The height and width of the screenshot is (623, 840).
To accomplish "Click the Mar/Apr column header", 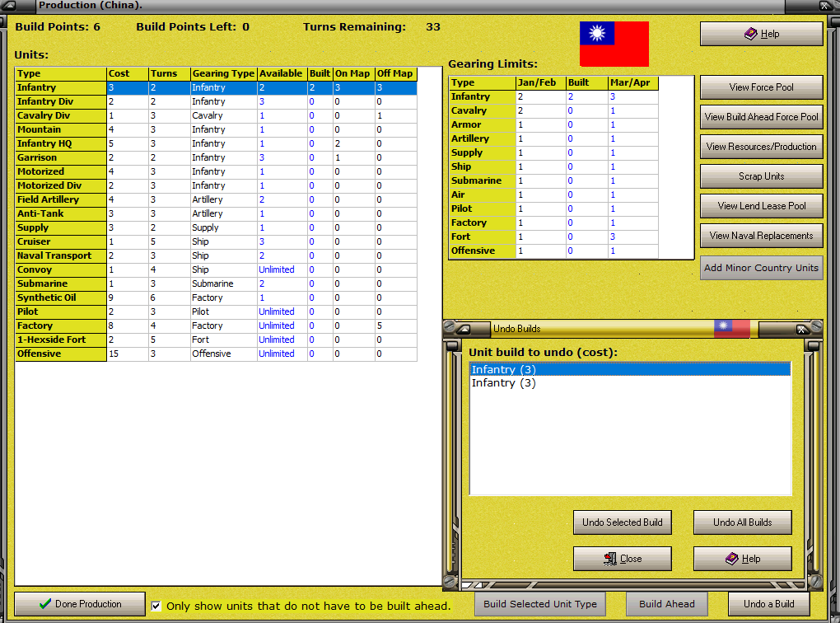I will pos(632,82).
